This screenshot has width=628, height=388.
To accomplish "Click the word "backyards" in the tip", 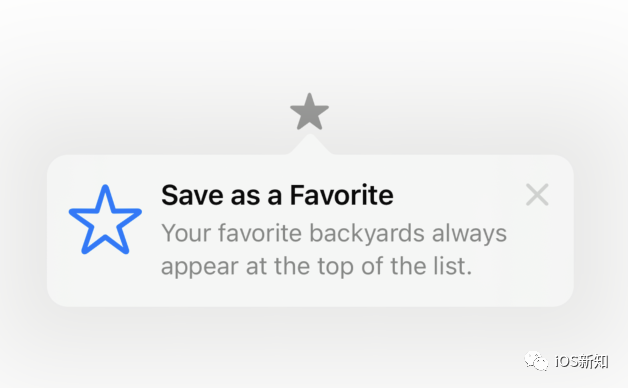I will (x=367, y=234).
